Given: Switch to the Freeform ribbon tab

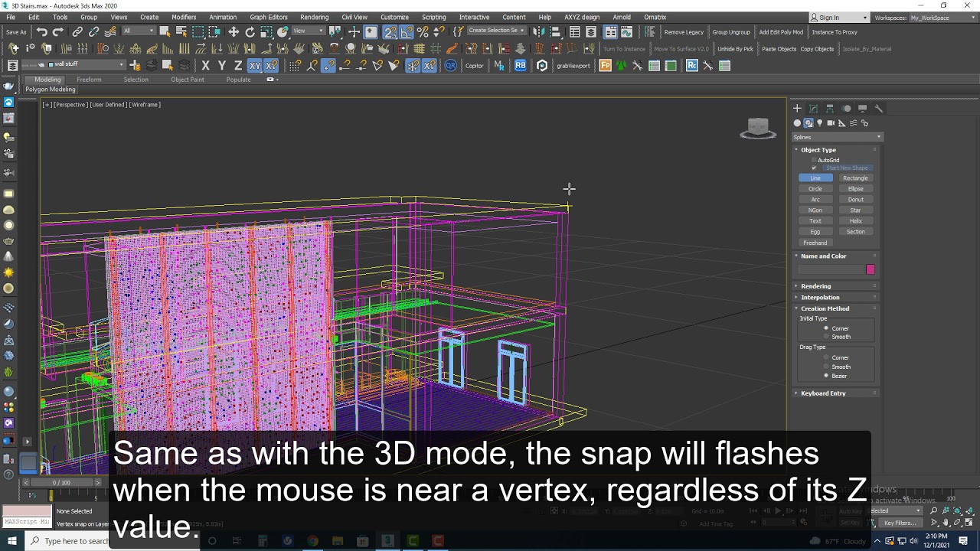Looking at the screenshot, I should pos(89,80).
